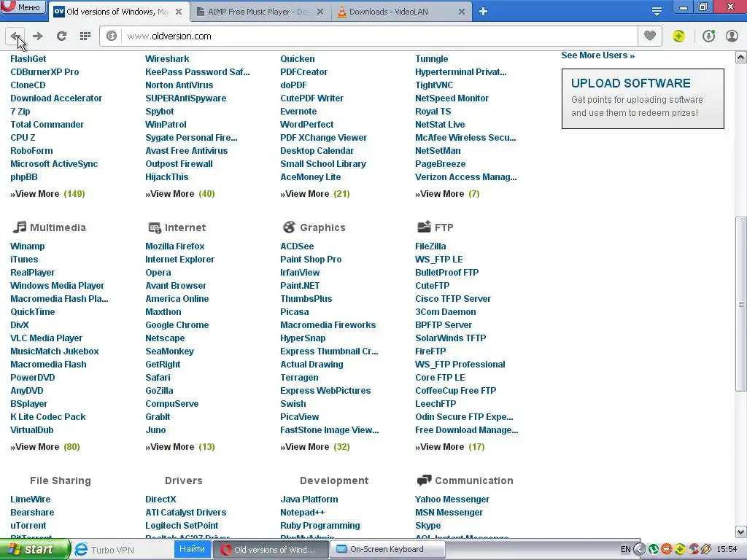Open the Google Chrome link
The height and width of the screenshot is (560, 747).
(177, 324)
